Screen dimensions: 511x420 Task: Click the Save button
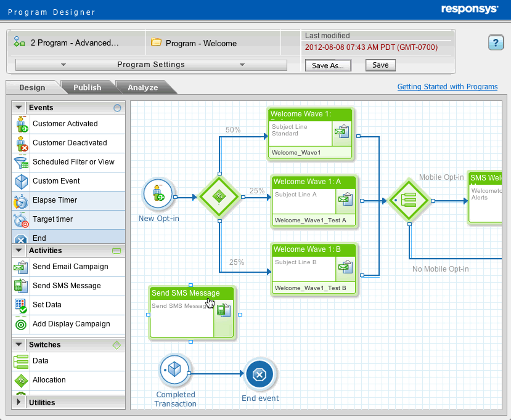point(380,65)
